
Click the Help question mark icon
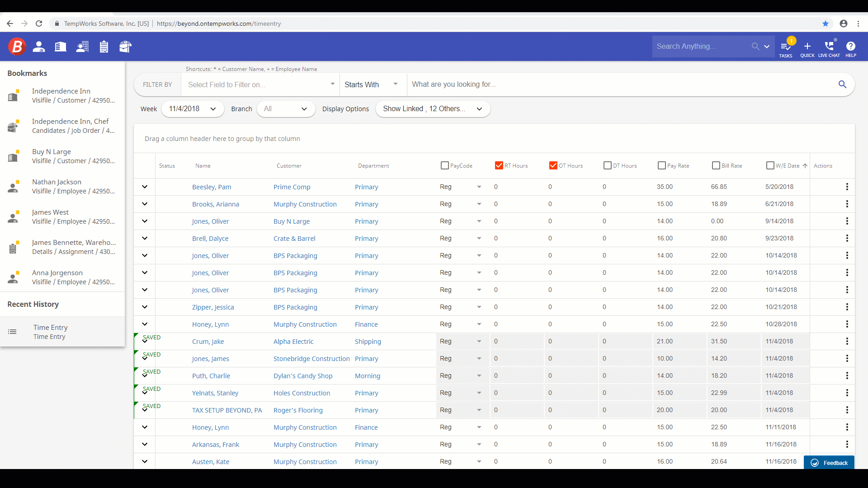pos(850,47)
